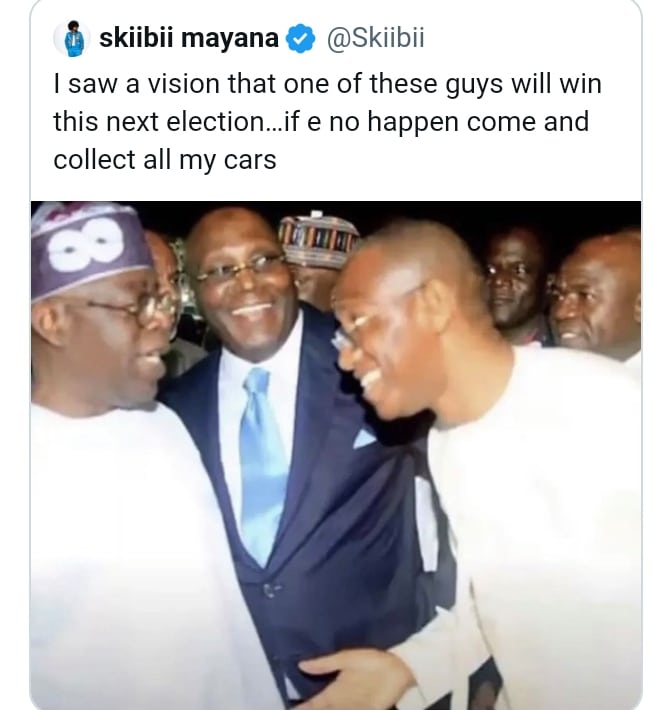The height and width of the screenshot is (710, 655).
Task: Click the phrase "collect all my cars"
Action: coord(164,159)
